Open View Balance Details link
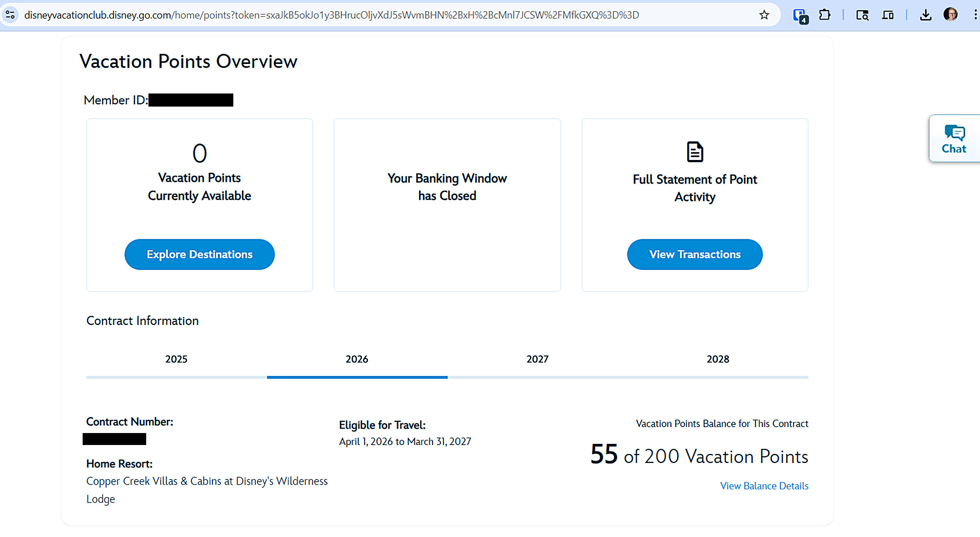 pyautogui.click(x=764, y=486)
